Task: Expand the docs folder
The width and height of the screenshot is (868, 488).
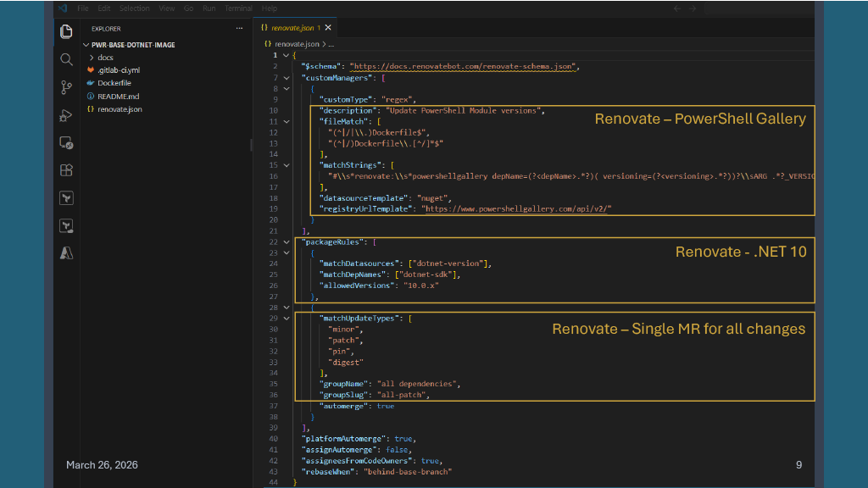Action: 105,58
